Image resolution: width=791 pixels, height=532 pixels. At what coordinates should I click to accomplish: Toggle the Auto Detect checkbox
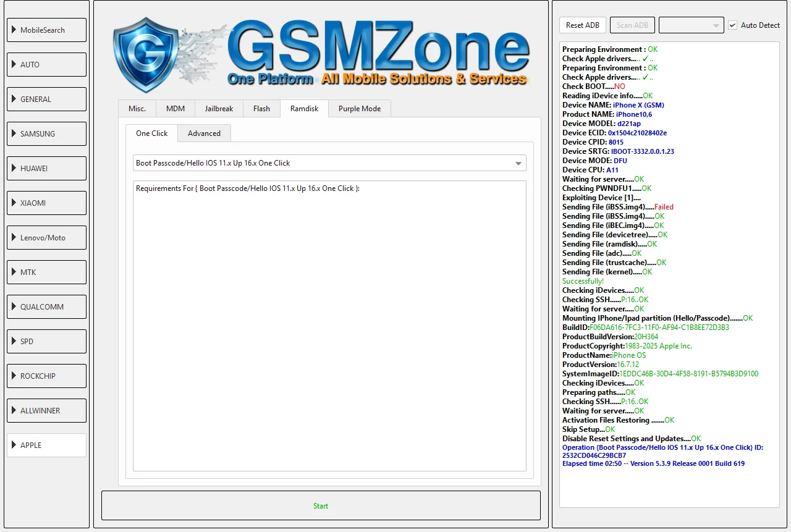[732, 25]
